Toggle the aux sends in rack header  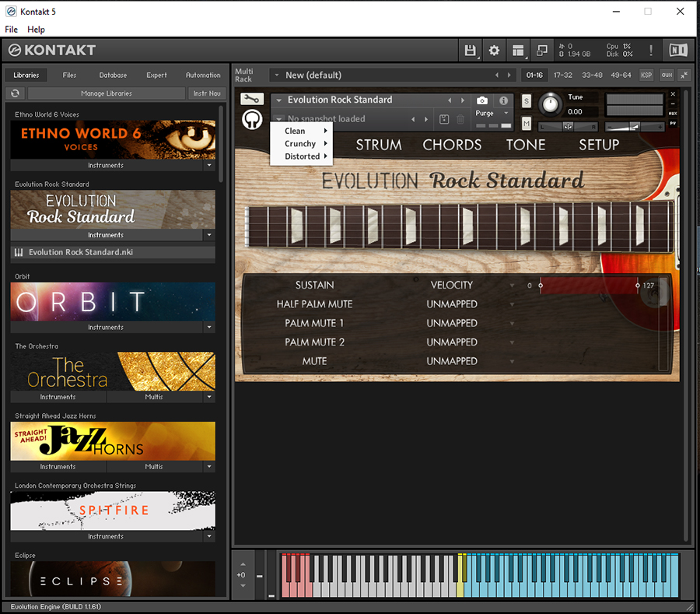click(667, 75)
